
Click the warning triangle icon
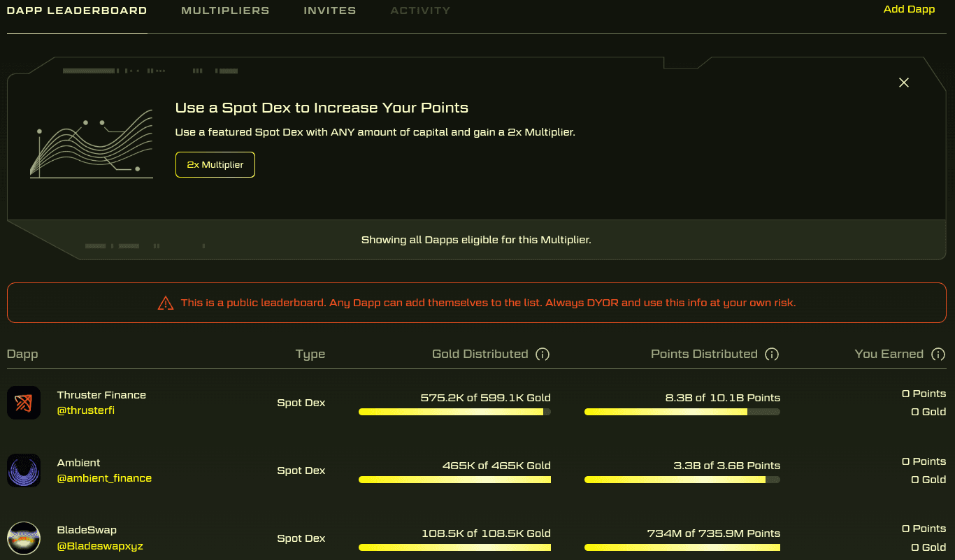(x=165, y=303)
